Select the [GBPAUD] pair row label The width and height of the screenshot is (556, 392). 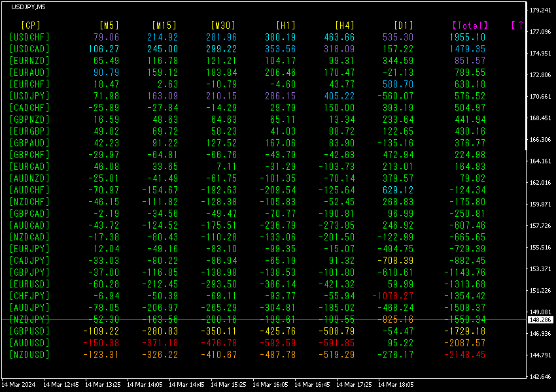click(29, 143)
